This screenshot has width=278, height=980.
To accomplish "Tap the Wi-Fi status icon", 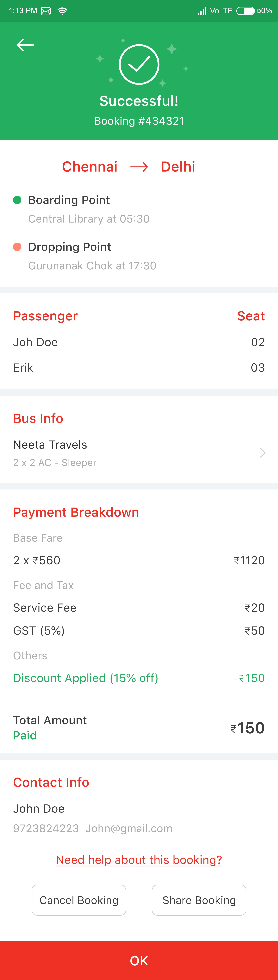I will pos(62,11).
